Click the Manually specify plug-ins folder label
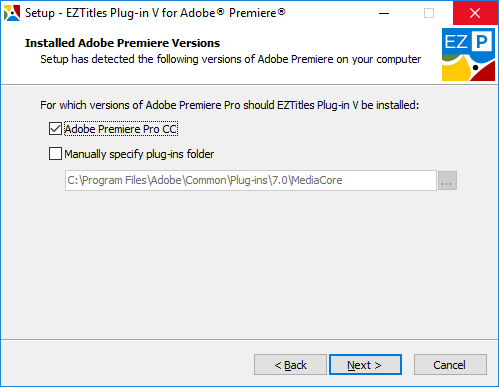The image size is (499, 387). 139,154
